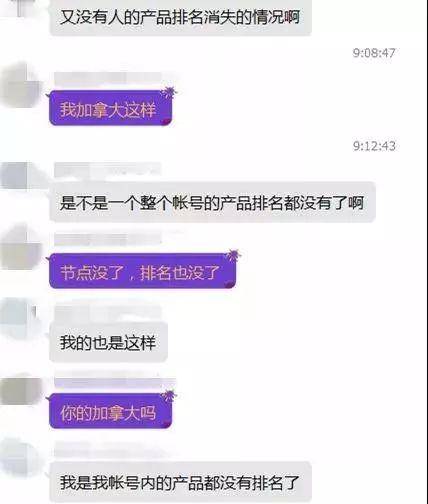This screenshot has height=504, width=428.
Task: Select message "是不是一个整个帐号的产品排名都没有了啊"
Action: tap(212, 202)
